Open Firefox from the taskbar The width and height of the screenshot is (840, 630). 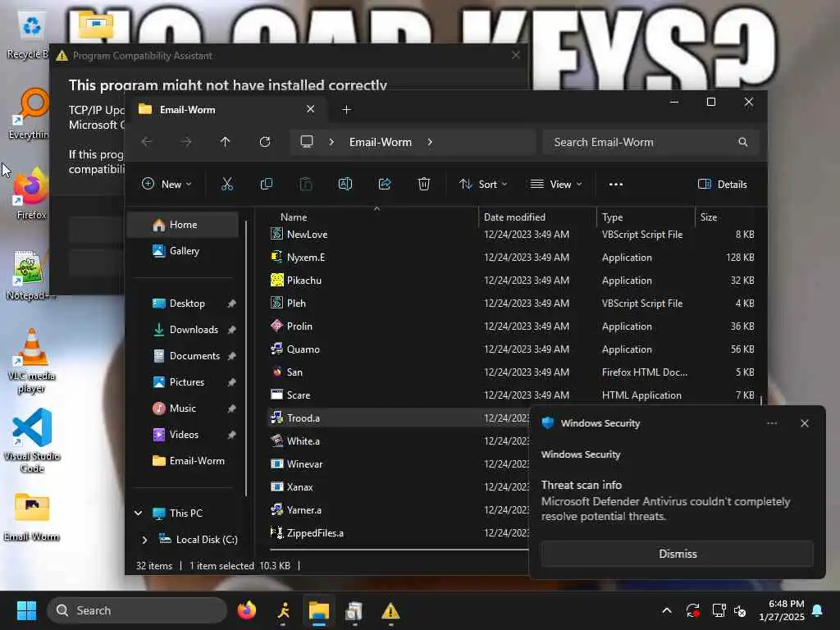click(x=247, y=610)
